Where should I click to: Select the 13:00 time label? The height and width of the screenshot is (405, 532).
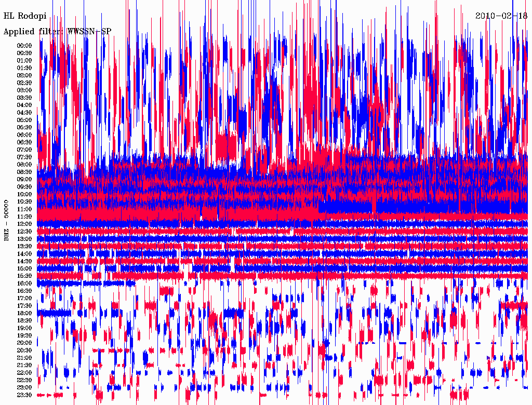(x=24, y=239)
